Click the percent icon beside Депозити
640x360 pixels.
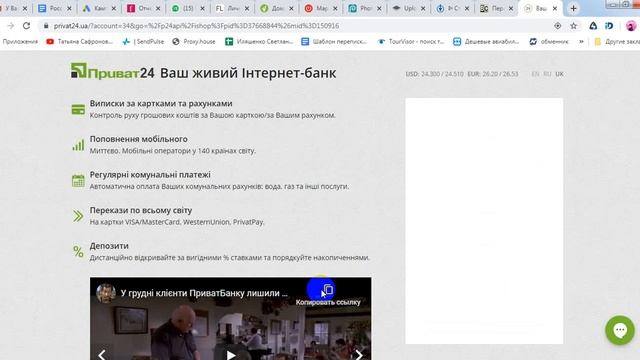point(78,251)
